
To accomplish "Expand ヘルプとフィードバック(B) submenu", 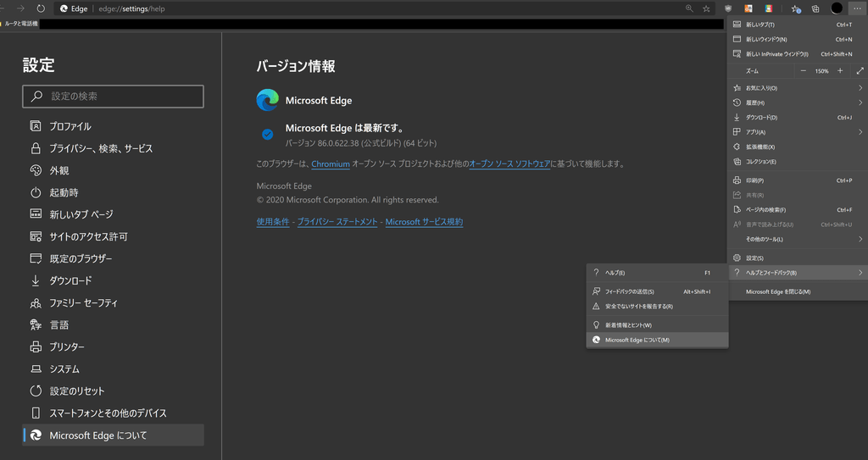I will point(797,273).
